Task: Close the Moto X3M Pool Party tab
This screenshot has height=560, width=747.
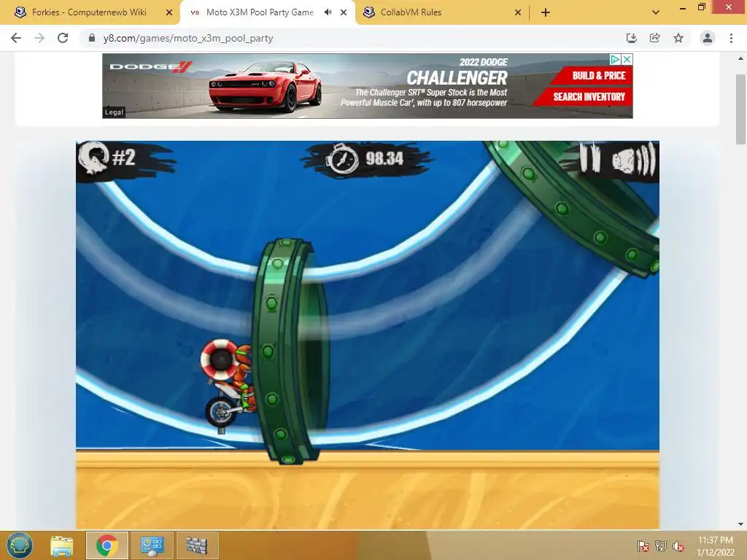Action: (344, 12)
